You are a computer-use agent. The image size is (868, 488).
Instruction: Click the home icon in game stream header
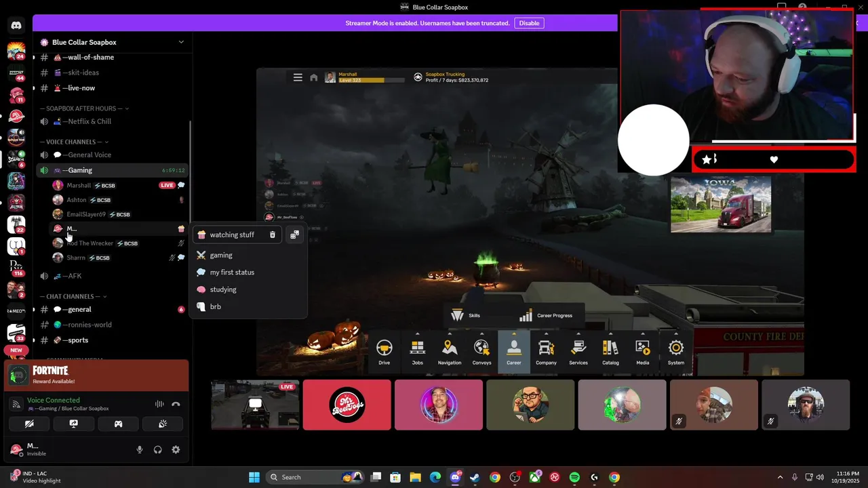(313, 77)
